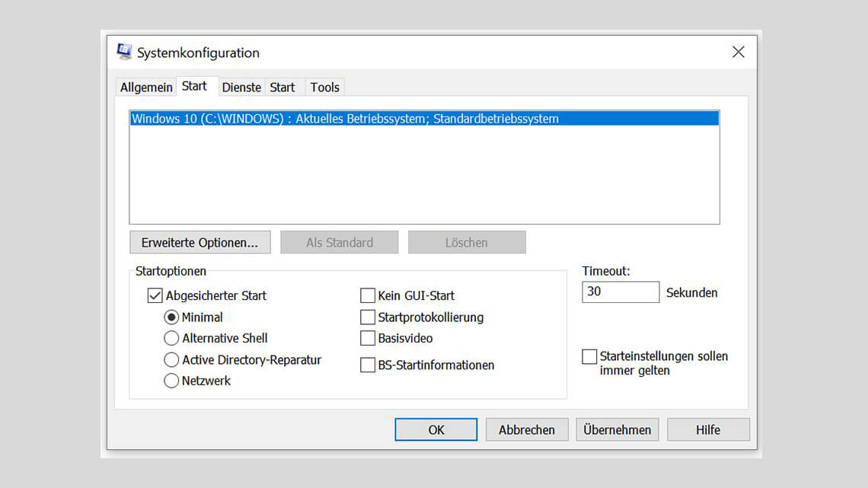
Task: Click the Startoptionen group label
Action: pos(171,271)
